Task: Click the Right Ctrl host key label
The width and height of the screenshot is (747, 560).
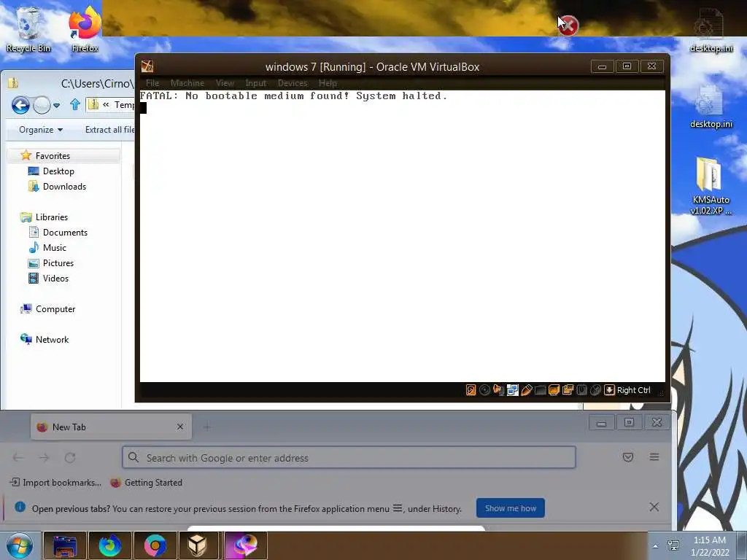Action: pyautogui.click(x=634, y=390)
